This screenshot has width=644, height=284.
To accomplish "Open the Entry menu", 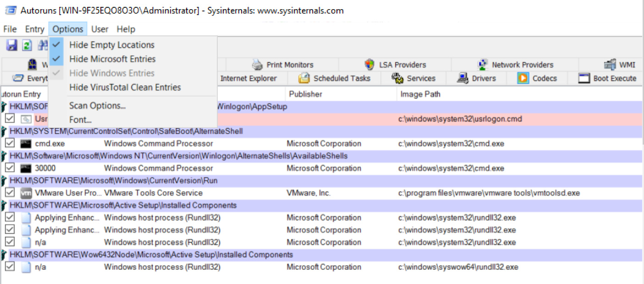I will click(x=34, y=29).
